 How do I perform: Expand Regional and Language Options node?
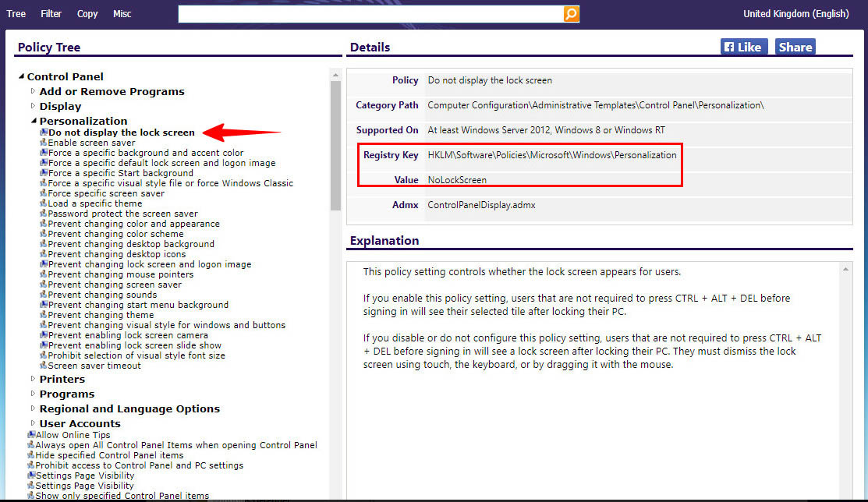33,408
